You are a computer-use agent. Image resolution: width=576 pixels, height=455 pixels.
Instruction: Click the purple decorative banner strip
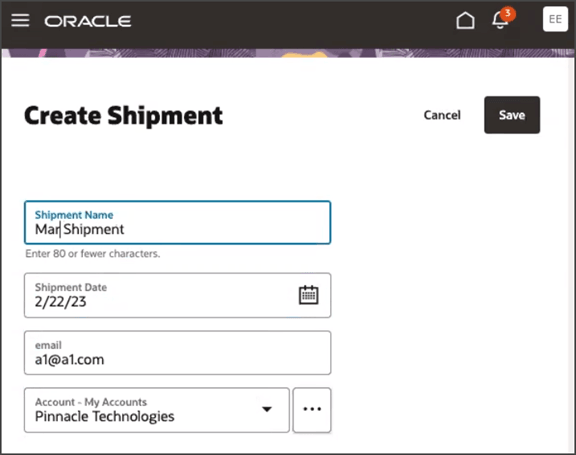click(288, 54)
